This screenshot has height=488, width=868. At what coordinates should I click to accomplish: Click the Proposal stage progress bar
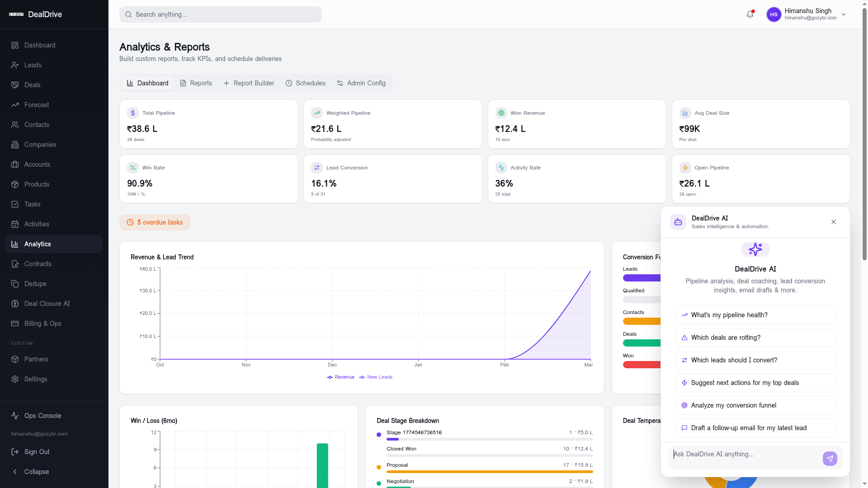point(490,472)
